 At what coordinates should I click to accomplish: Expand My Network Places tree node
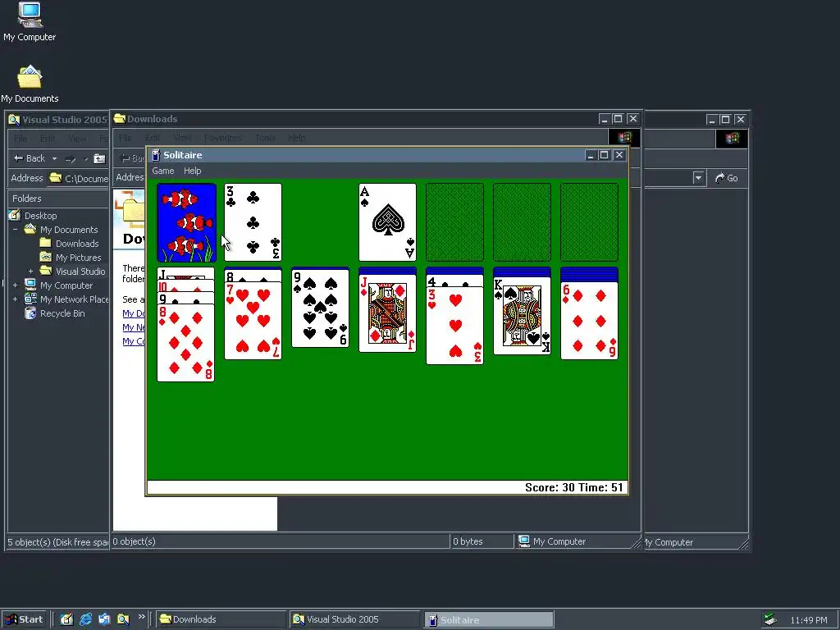pyautogui.click(x=15, y=299)
